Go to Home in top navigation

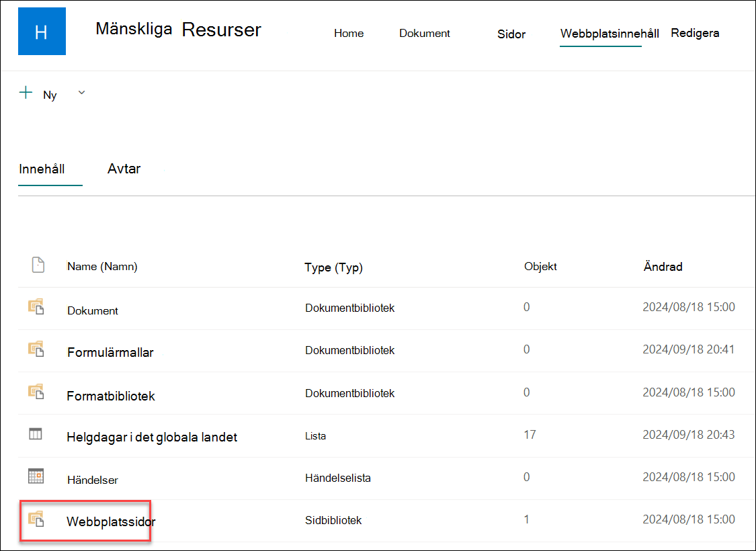349,34
